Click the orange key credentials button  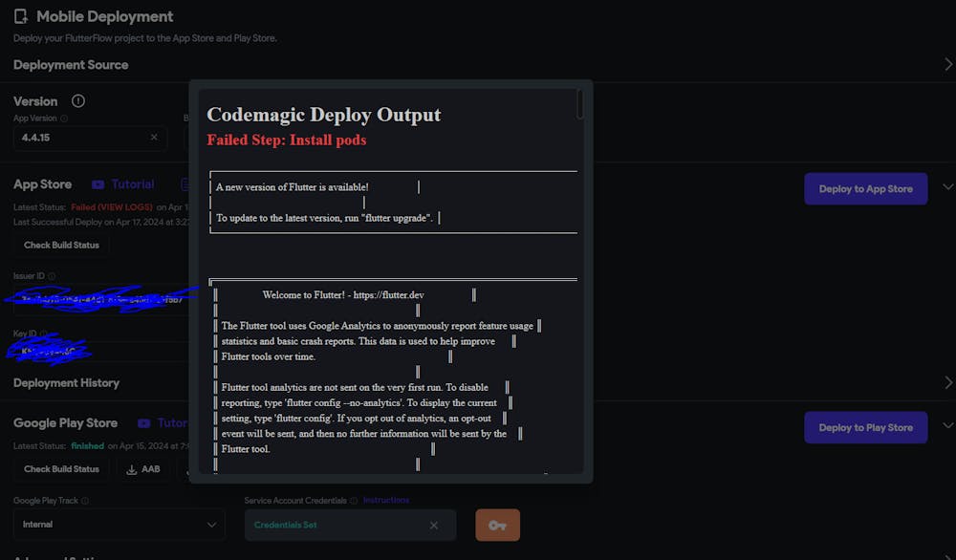pos(497,526)
